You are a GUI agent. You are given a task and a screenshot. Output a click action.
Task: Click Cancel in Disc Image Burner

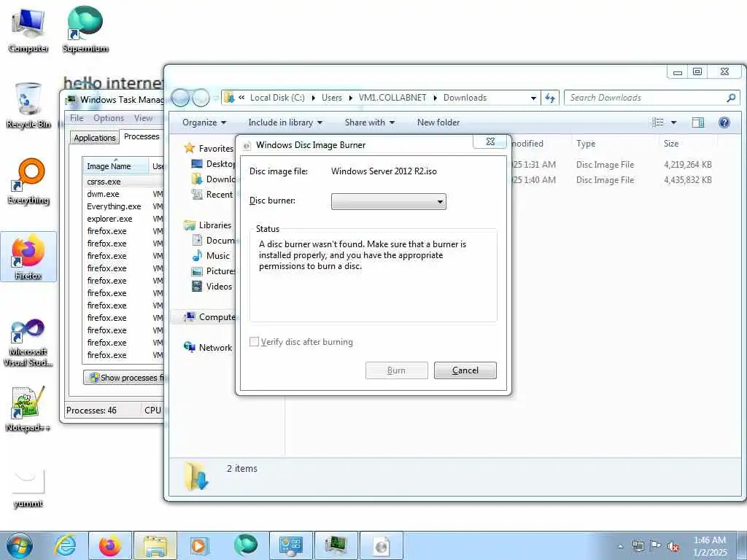[x=465, y=370]
